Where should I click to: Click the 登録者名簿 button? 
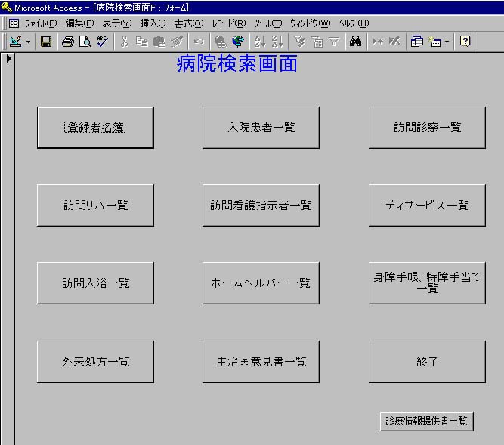[x=95, y=128]
